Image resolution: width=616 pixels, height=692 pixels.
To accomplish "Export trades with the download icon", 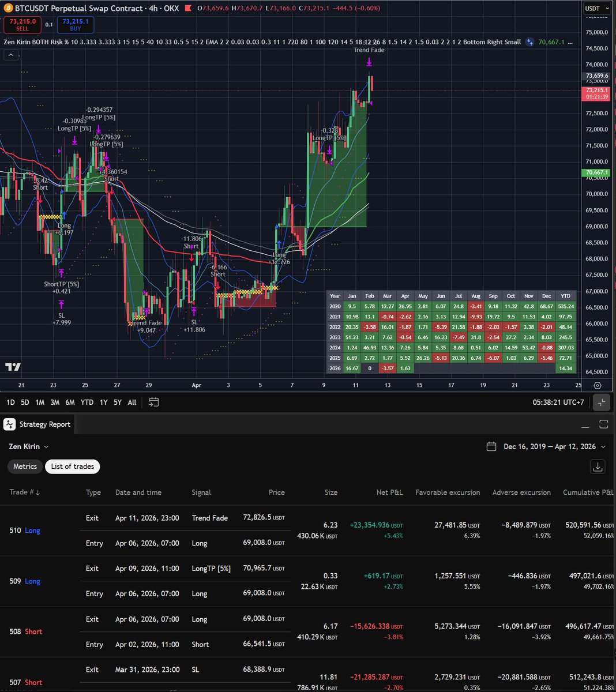I will tap(598, 467).
